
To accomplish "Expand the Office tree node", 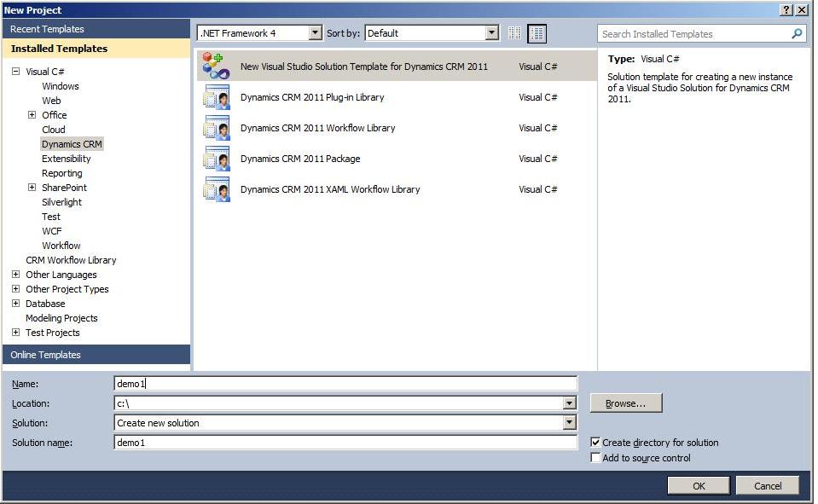I will tap(32, 115).
